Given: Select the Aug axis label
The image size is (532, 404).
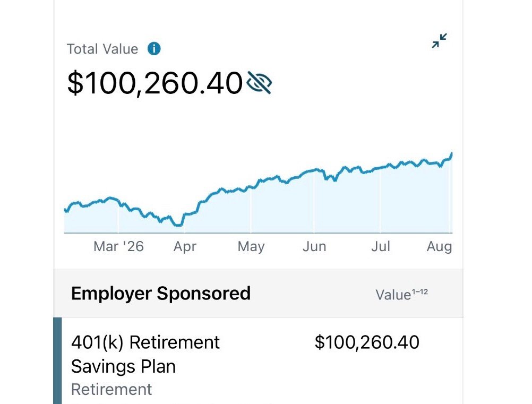Looking at the screenshot, I should 440,247.
